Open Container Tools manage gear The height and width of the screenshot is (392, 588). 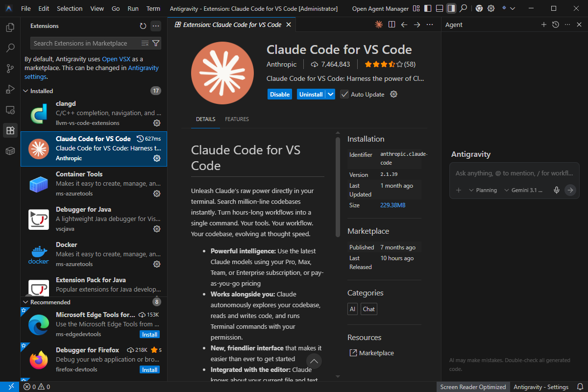tap(157, 194)
